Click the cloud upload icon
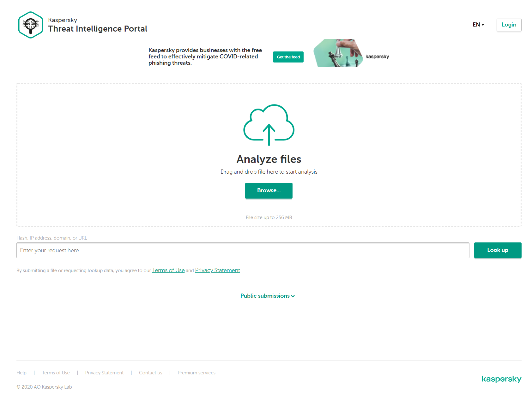 tap(269, 125)
